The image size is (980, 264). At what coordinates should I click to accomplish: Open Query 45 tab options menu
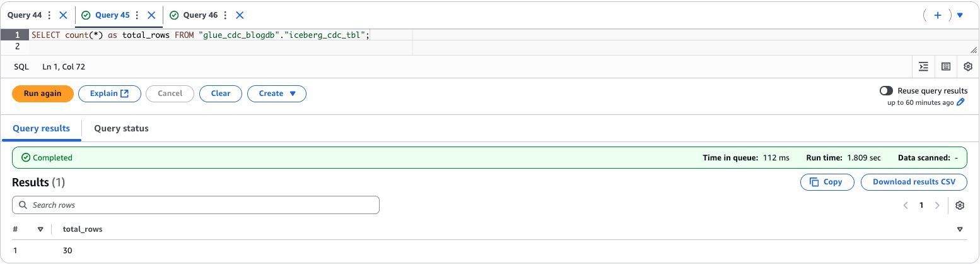click(x=137, y=15)
